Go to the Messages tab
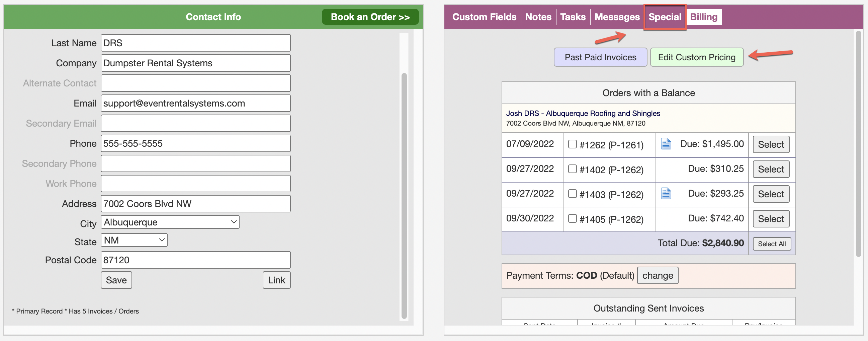This screenshot has width=868, height=341. point(617,17)
